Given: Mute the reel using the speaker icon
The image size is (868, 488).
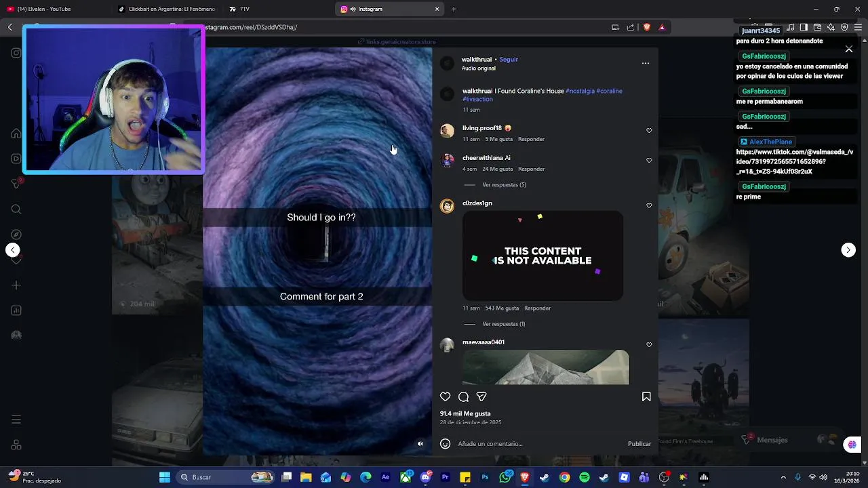Looking at the screenshot, I should coord(420,444).
